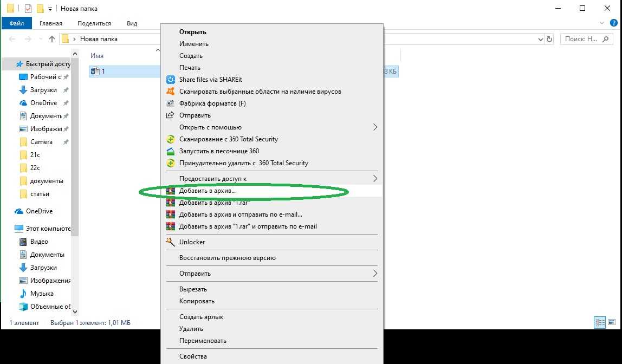Click the up-arrow navigation button

[52, 39]
